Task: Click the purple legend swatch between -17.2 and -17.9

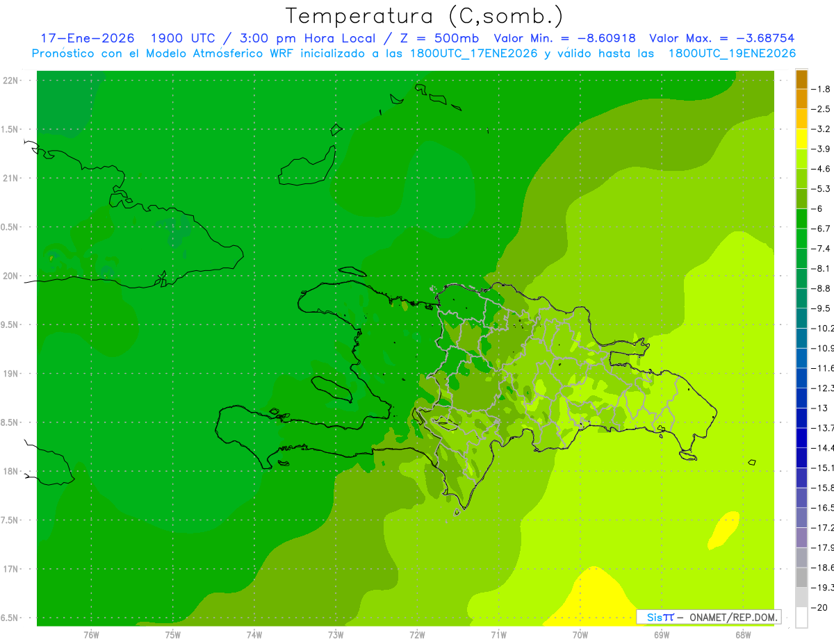Action: coord(801,538)
